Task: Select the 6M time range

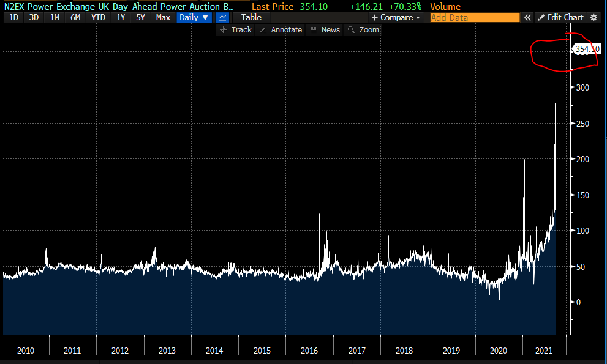Action: 75,17
